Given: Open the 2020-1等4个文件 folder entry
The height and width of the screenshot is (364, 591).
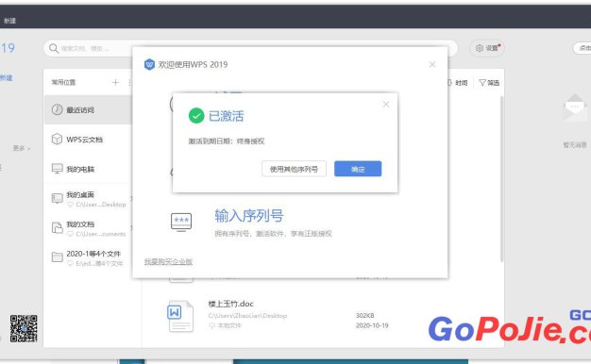Looking at the screenshot, I should coord(88,257).
